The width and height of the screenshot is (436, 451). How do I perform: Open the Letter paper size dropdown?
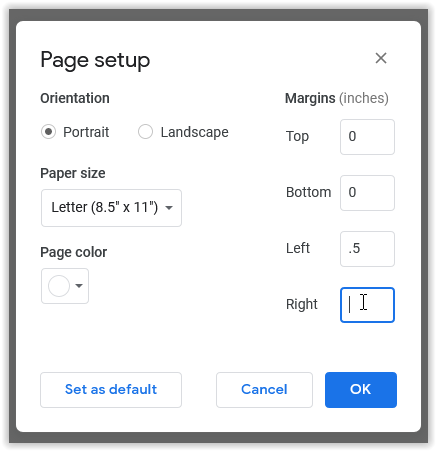coord(111,208)
